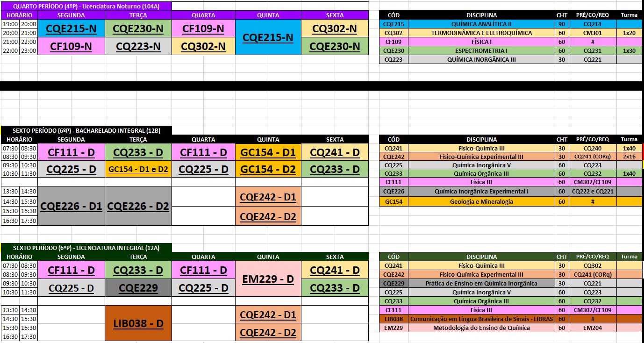Select the 'QUÍMICA ANALÍTICA II' discipline cell
Image resolution: width=644 pixels, height=343 pixels.
(x=481, y=24)
